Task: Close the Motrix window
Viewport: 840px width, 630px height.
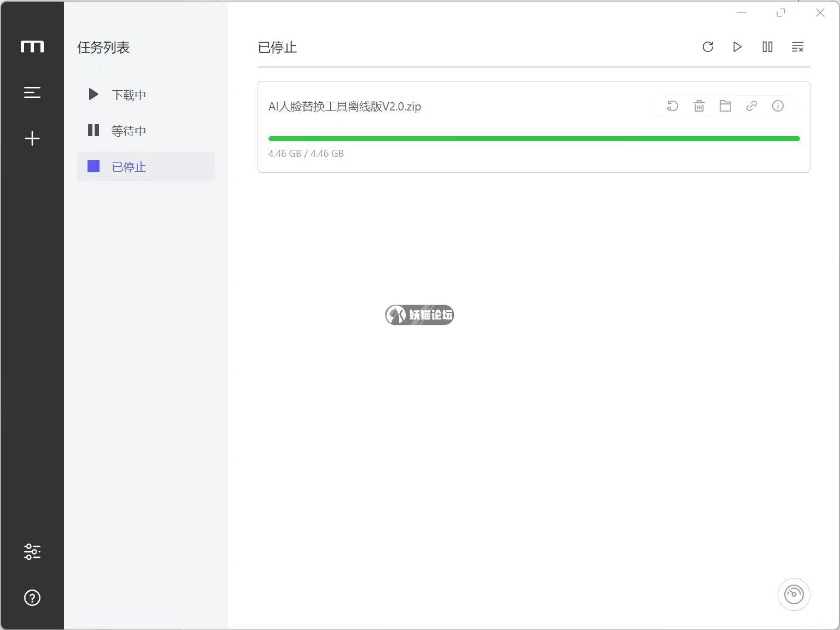Action: [820, 13]
